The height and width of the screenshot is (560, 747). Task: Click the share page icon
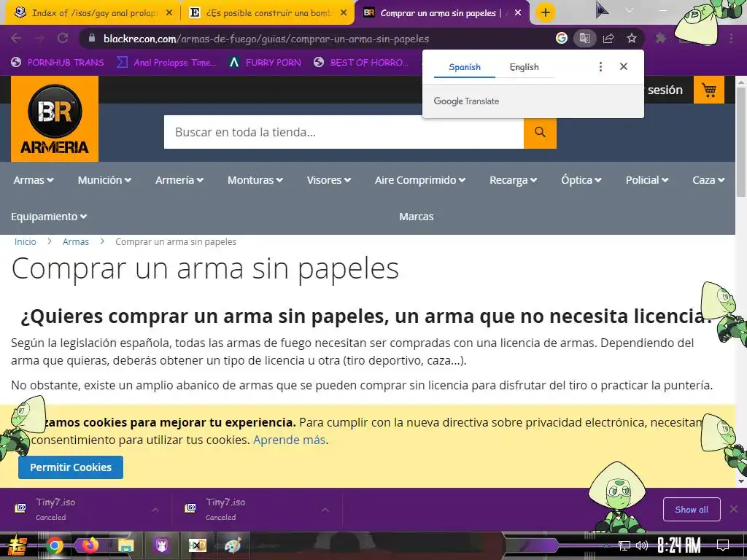click(608, 38)
